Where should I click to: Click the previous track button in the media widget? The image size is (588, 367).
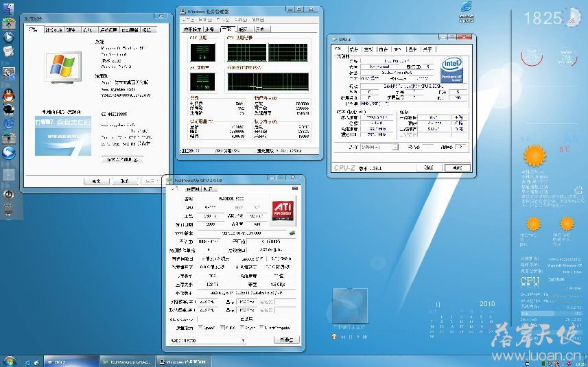coord(343,337)
